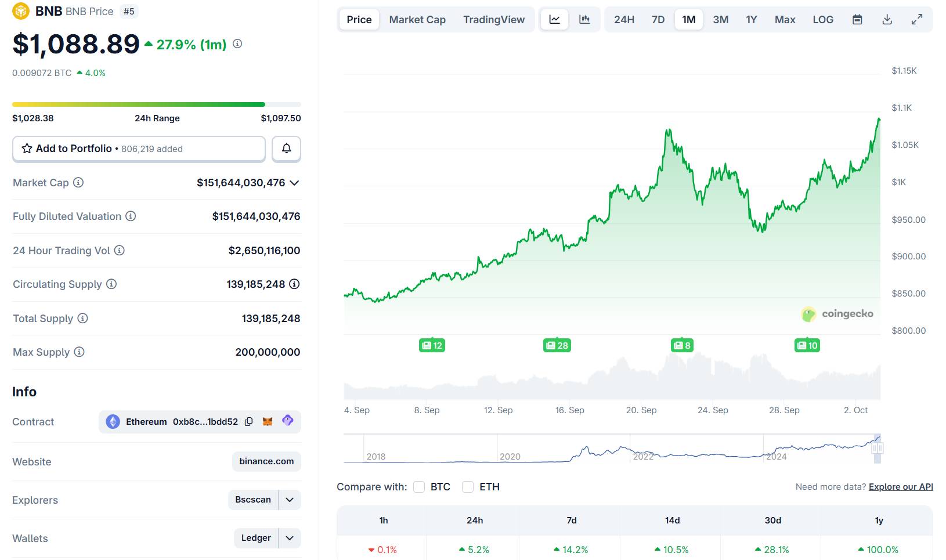Open the Wallets dropdown arrow
946x560 pixels.
(x=290, y=538)
